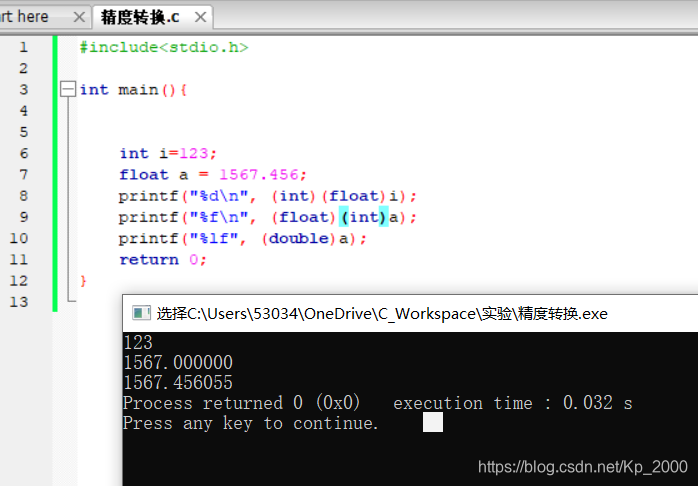Viewport: 698px width, 486px height.
Task: Click the 'return 0;' code line
Action: [163, 259]
